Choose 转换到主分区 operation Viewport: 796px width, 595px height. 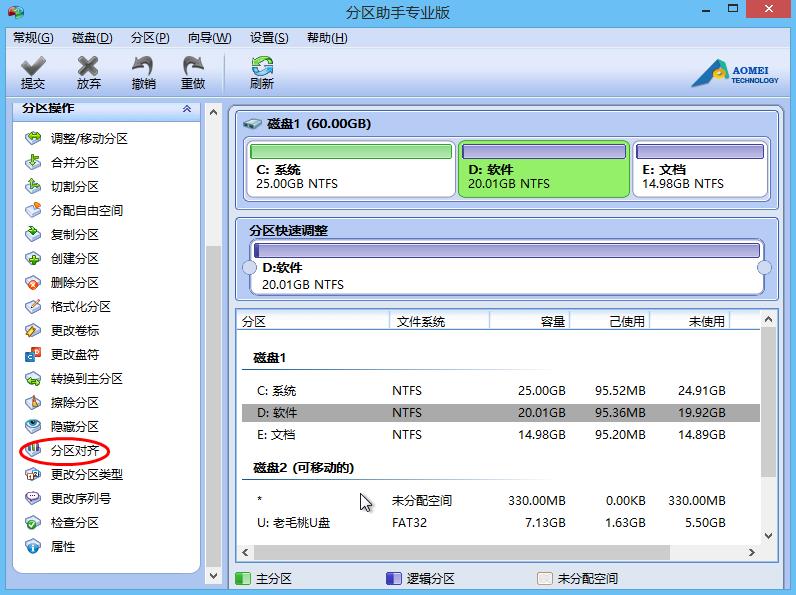[74, 379]
